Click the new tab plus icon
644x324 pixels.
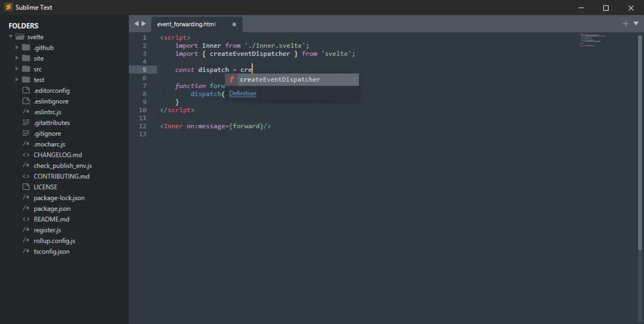pos(625,24)
